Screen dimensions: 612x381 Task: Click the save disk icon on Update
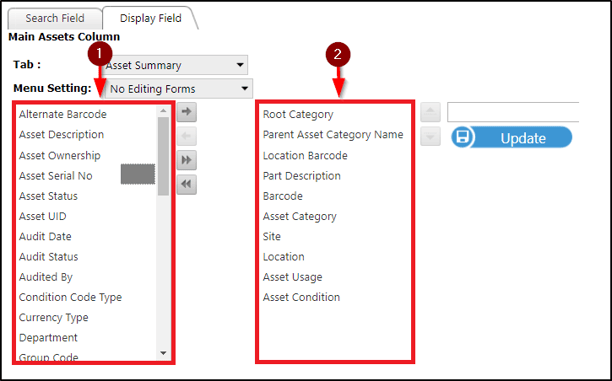coord(463,137)
